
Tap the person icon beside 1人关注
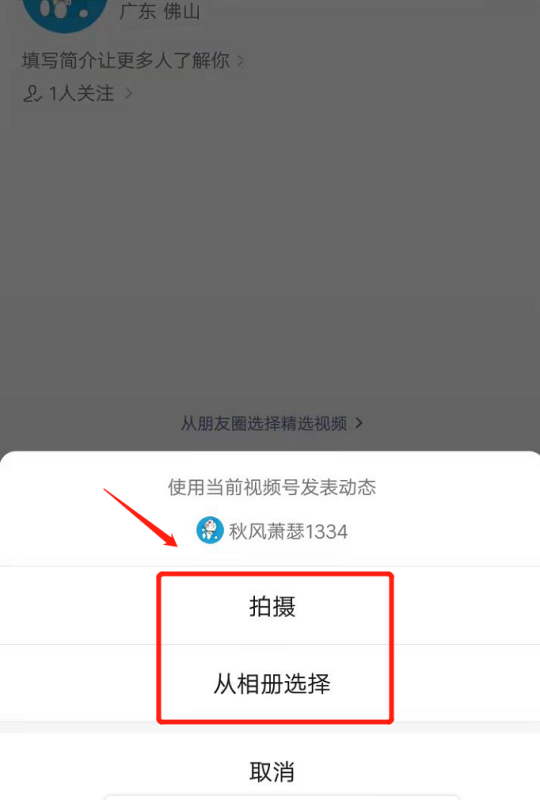tap(33, 94)
